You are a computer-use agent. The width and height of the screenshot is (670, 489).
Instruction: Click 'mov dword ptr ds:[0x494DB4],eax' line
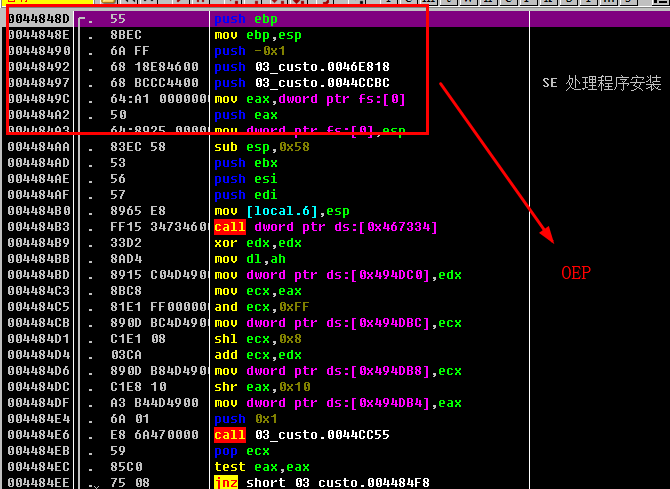[x=338, y=403]
